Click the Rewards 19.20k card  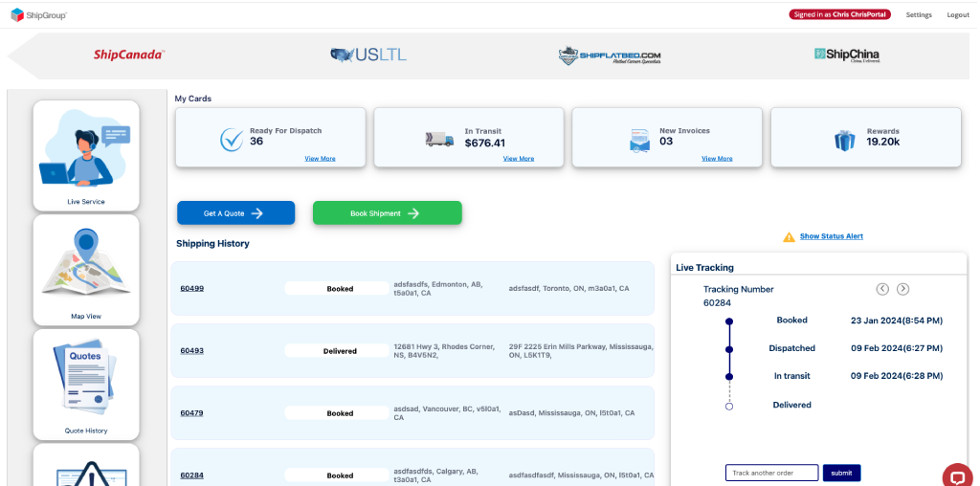coord(865,138)
